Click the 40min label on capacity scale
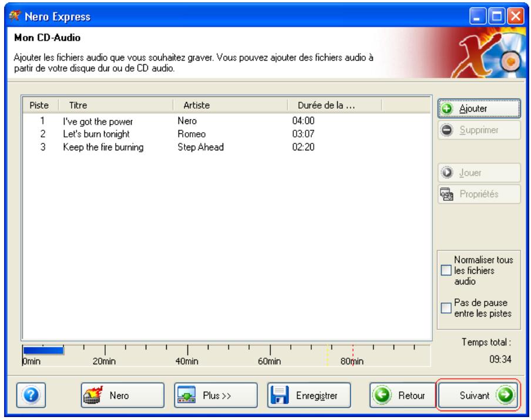The width and height of the screenshot is (531, 420). coord(187,361)
